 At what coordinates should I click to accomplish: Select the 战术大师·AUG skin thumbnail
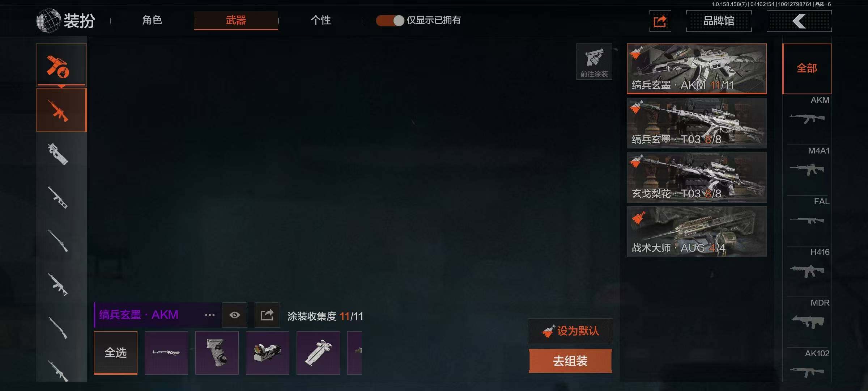[x=697, y=232]
